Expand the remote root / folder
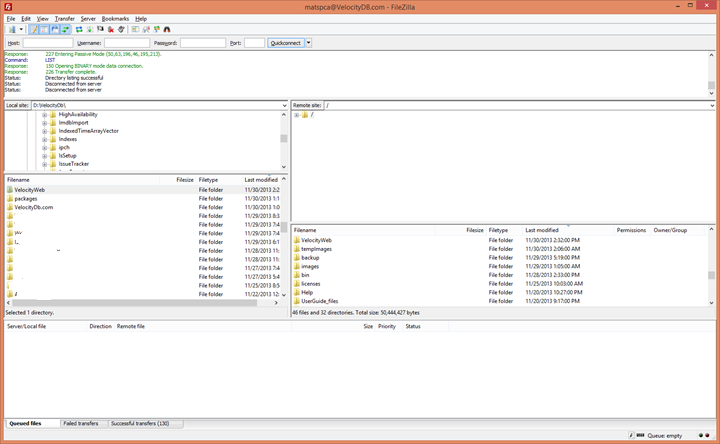The height and width of the screenshot is (444, 720). 297,115
